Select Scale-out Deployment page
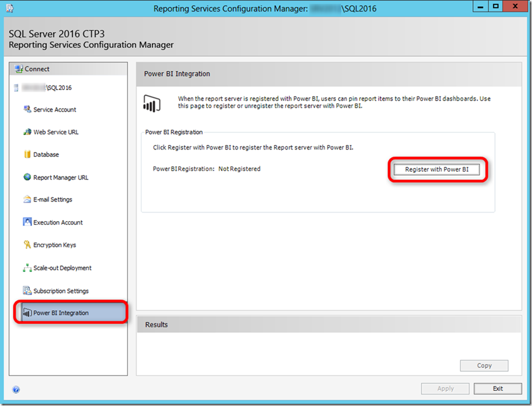 [63, 268]
